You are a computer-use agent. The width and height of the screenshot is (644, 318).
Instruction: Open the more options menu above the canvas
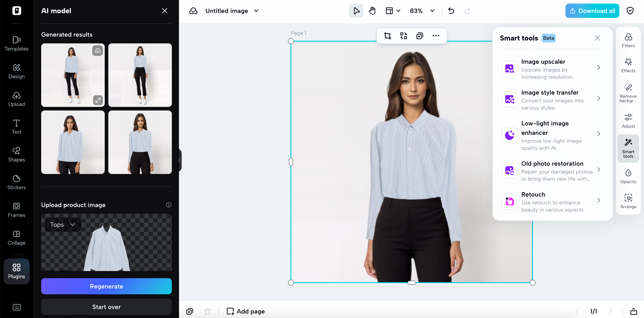[435, 36]
